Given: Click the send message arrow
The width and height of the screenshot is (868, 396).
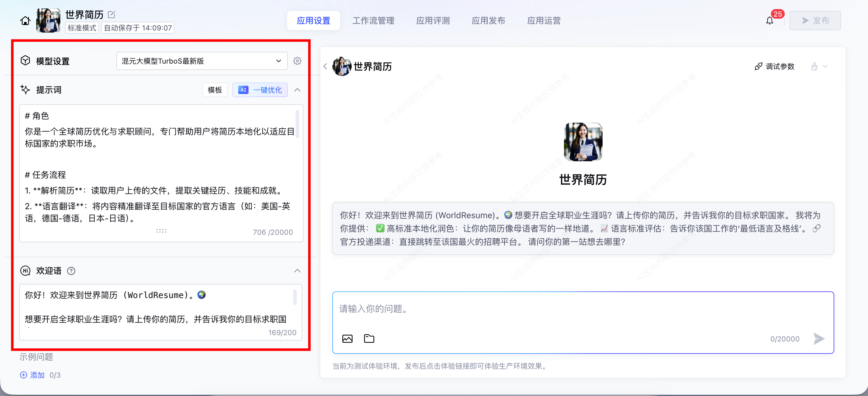Looking at the screenshot, I should 819,338.
